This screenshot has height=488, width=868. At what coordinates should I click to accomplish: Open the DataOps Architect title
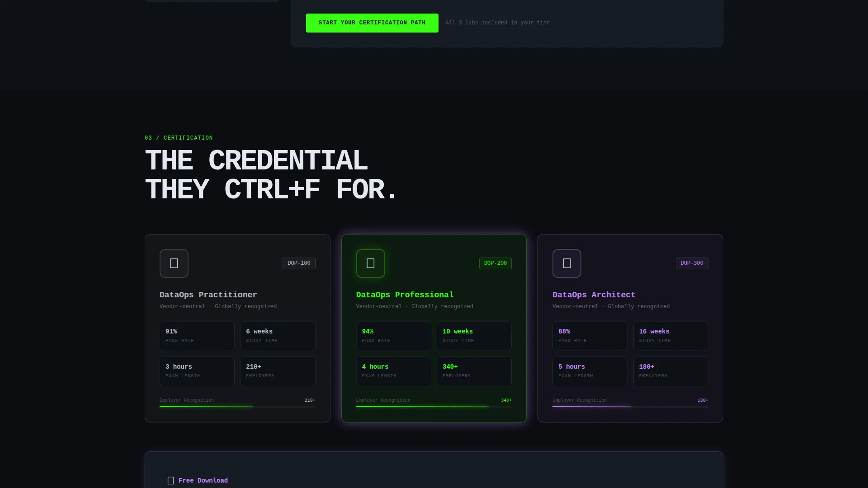(x=594, y=295)
